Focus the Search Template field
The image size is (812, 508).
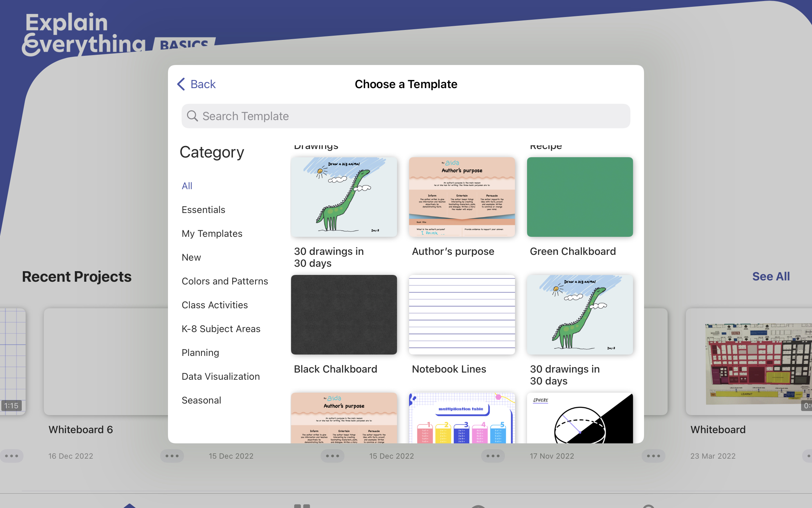pyautogui.click(x=406, y=116)
